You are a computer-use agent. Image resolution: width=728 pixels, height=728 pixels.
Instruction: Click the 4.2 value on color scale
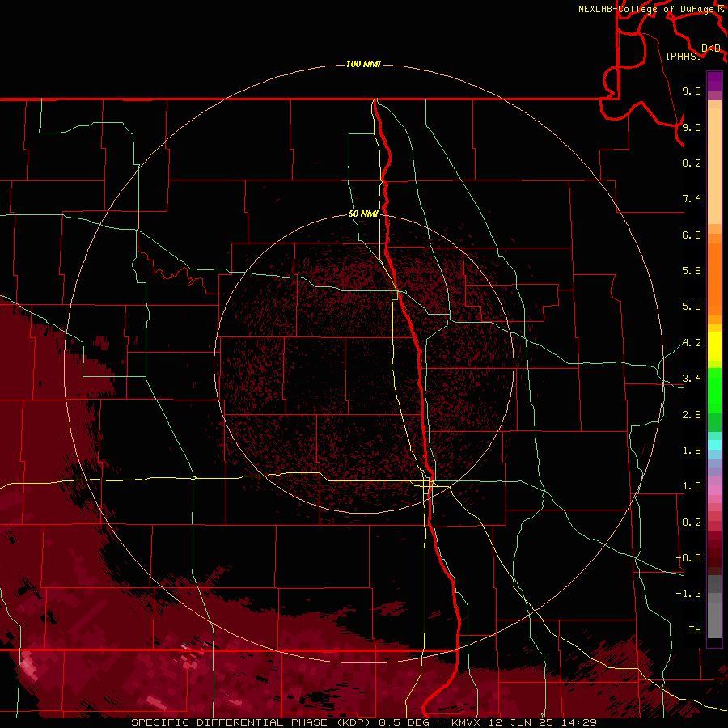click(x=692, y=343)
